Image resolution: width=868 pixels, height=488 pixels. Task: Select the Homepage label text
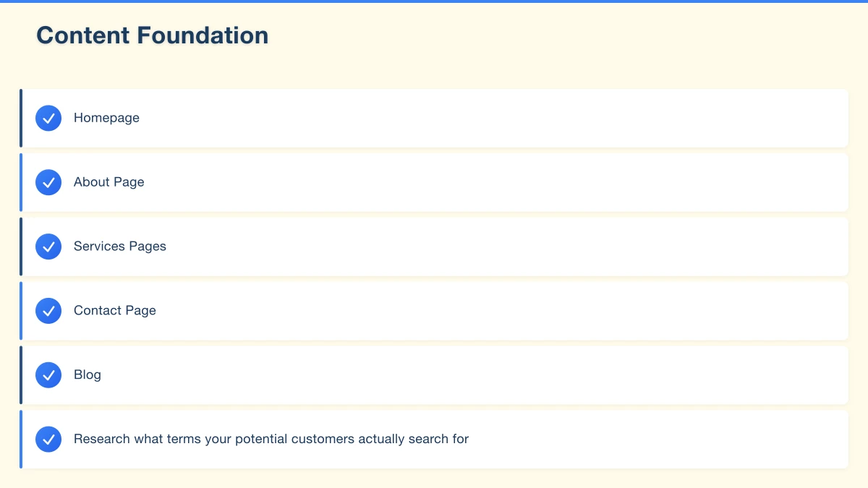point(106,118)
